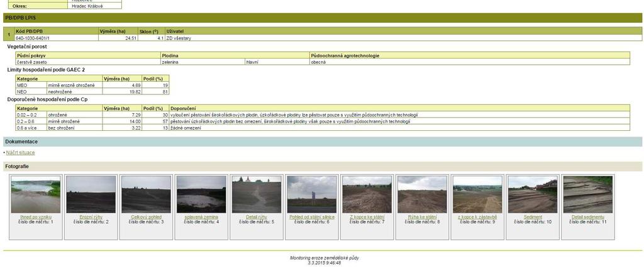Select the '0.2 – 0.6' category cell
The width and height of the screenshot is (644, 268).
[x=31, y=121]
